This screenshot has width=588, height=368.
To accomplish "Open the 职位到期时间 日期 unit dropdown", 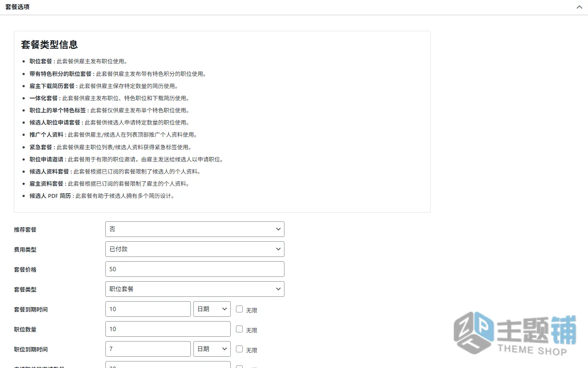I will pos(212,349).
